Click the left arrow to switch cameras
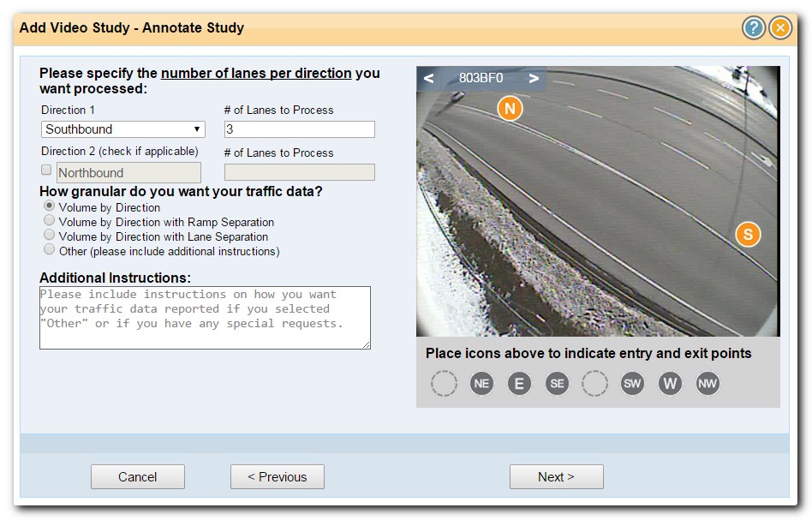Image resolution: width=812 pixels, height=520 pixels. (427, 78)
